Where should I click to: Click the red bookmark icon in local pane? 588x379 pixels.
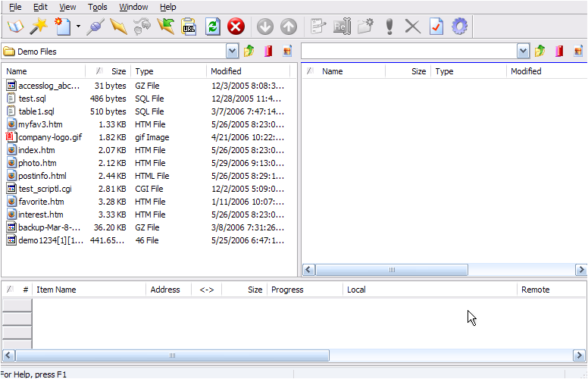[x=268, y=51]
